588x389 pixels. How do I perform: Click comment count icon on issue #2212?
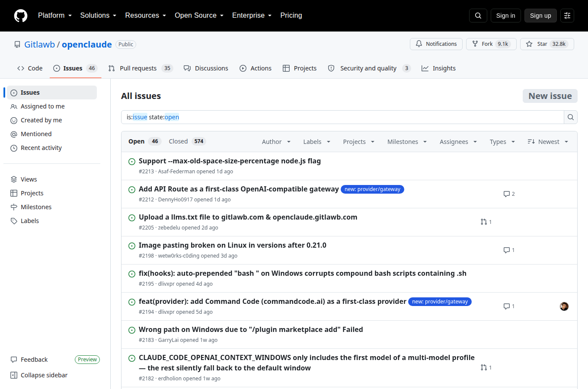[x=507, y=194]
